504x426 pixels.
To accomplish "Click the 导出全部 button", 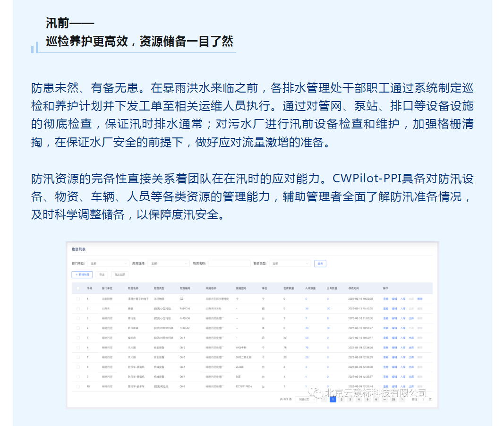I will click(x=120, y=274).
